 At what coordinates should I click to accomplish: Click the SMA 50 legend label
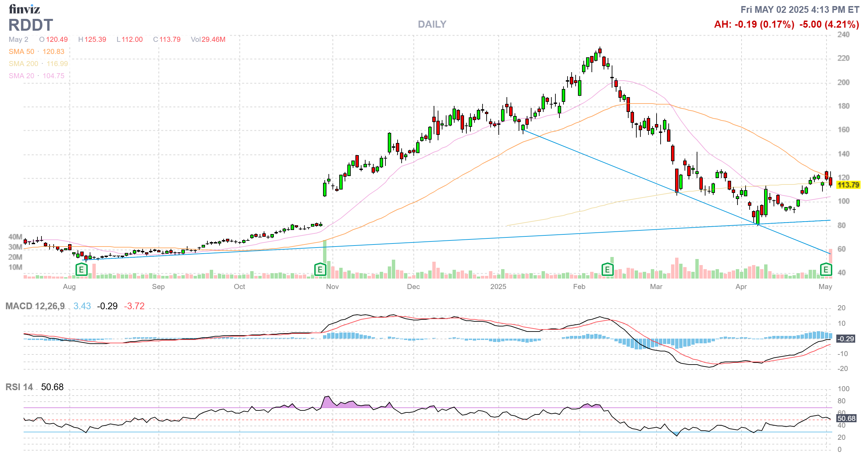coord(22,52)
